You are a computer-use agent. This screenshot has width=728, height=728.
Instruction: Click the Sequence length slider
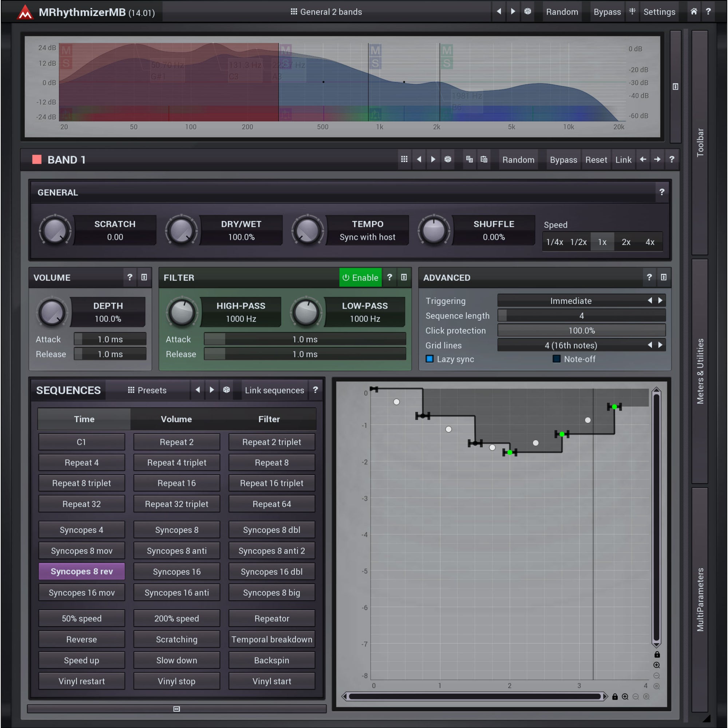(581, 315)
